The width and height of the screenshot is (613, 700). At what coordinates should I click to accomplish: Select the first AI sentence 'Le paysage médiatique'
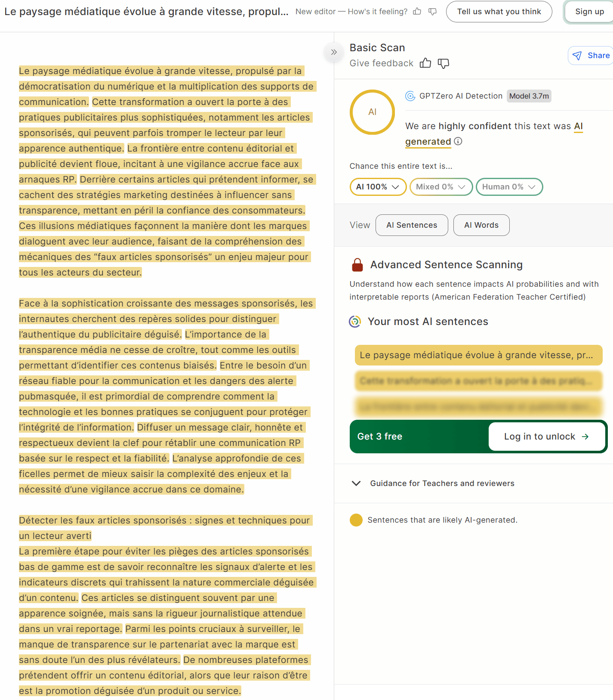coord(478,355)
